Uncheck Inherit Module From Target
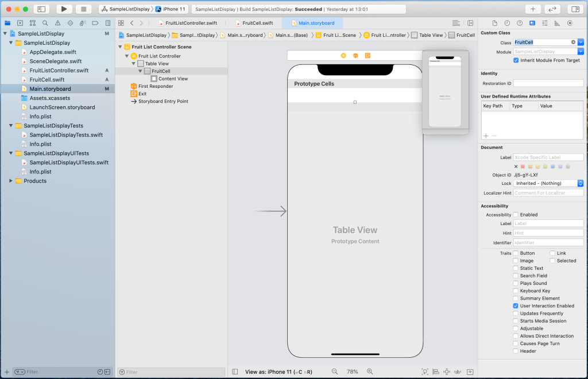588x379 pixels. [x=516, y=60]
